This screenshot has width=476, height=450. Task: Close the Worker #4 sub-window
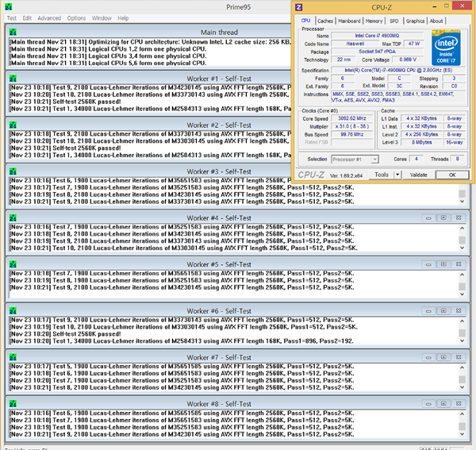459,217
